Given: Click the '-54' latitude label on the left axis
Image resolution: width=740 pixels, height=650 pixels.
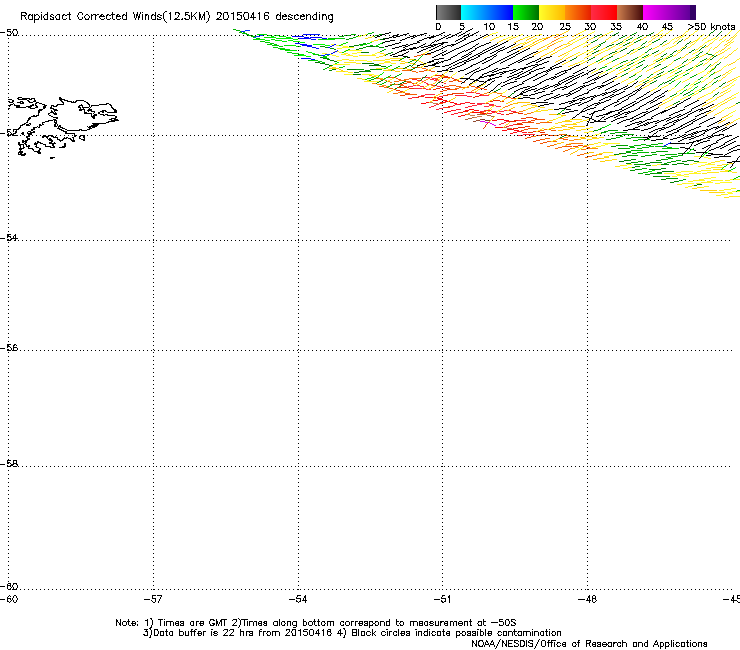Looking at the screenshot, I should pos(9,237).
